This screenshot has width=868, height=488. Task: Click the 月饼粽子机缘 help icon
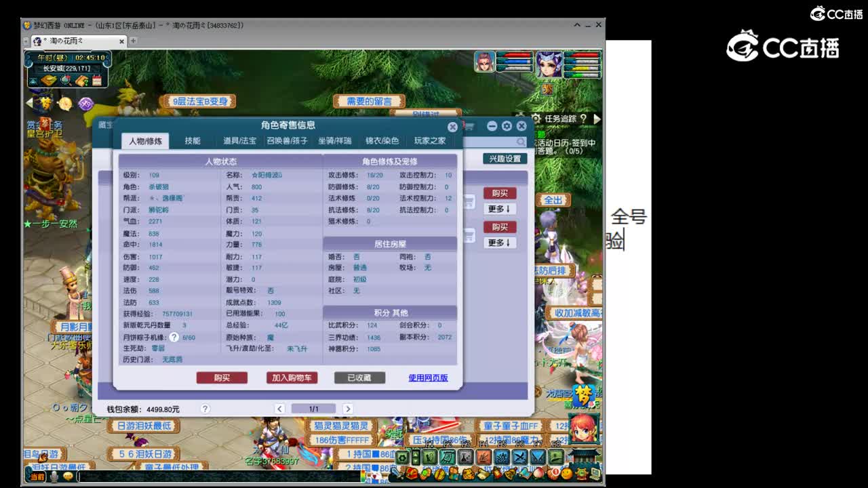tap(174, 337)
